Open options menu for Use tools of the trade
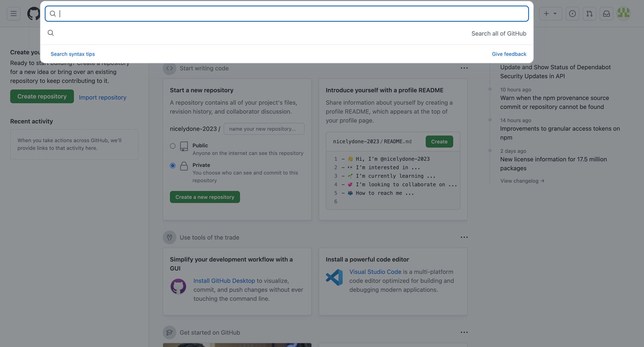 [464, 237]
